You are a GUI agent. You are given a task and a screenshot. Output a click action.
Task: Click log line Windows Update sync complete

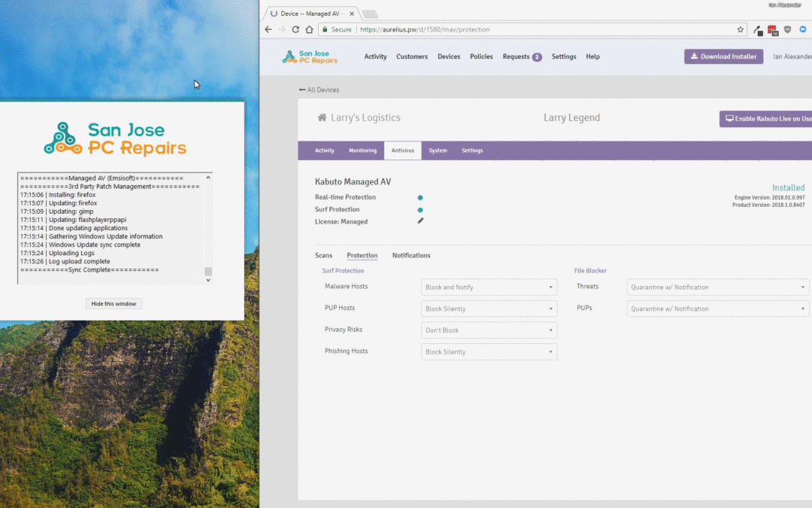click(80, 245)
